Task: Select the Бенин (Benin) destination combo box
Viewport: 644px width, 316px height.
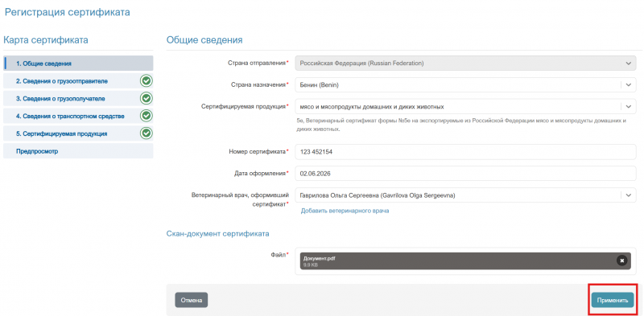Action: 465,85
